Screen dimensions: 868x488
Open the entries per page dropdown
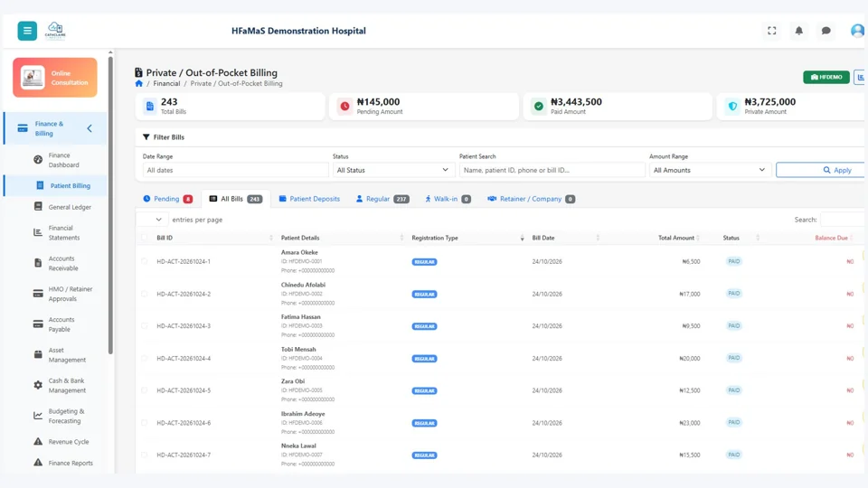pos(152,220)
